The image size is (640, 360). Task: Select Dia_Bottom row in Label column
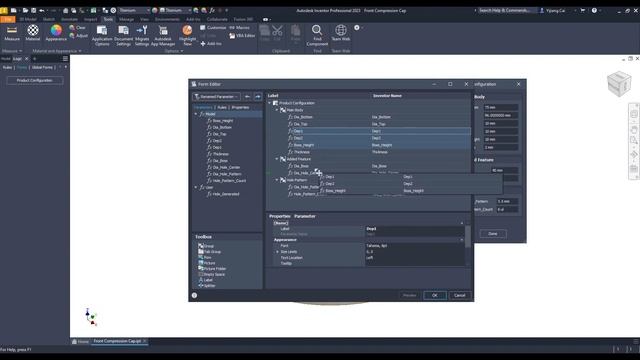(303, 117)
